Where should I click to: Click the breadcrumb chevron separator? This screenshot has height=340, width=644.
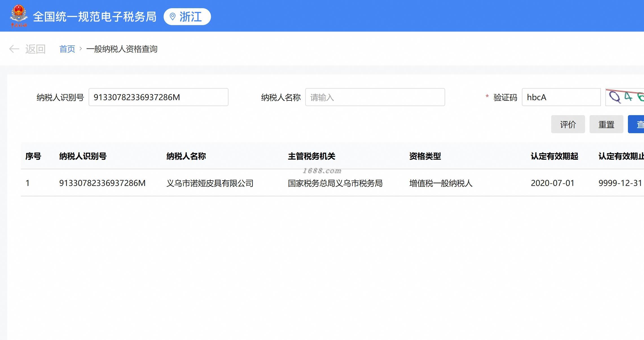[x=81, y=49]
